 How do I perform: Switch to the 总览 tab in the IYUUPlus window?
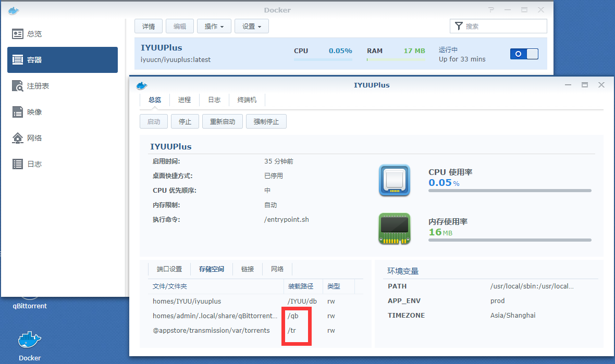pyautogui.click(x=155, y=100)
